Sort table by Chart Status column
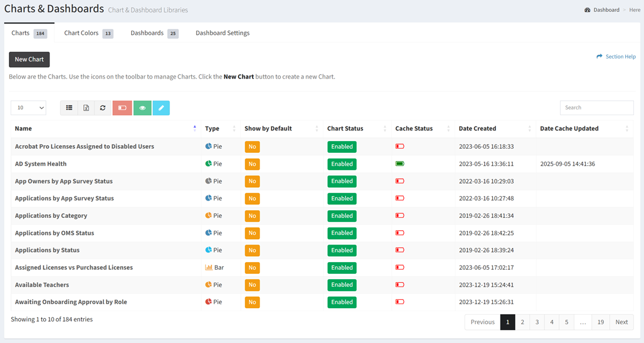Screen dimensions: 644x343 tap(357, 129)
